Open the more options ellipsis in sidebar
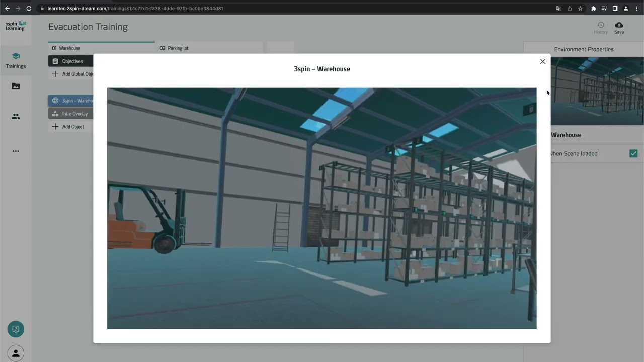 16,151
